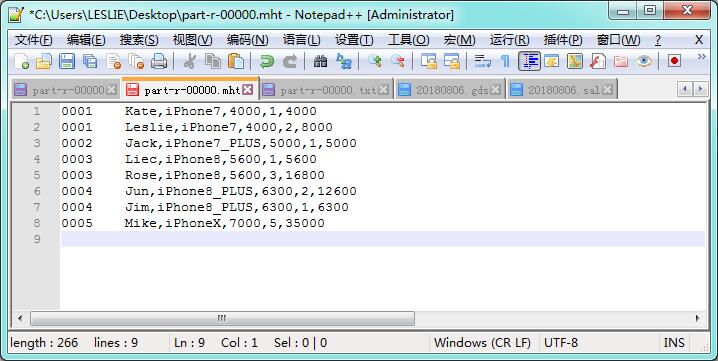Image resolution: width=718 pixels, height=361 pixels.
Task: Zoom out with magnifier minus icon
Action: tap(397, 61)
